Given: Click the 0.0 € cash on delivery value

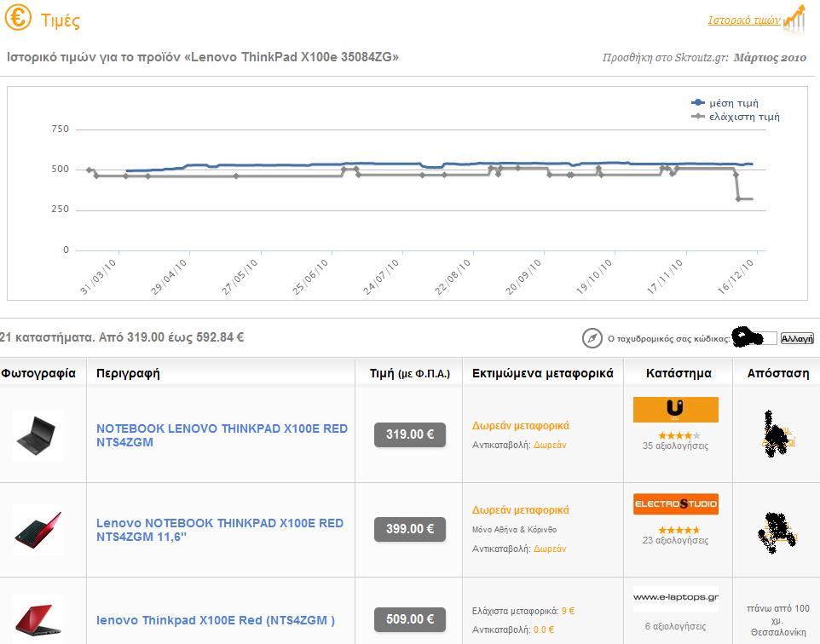Looking at the screenshot, I should pyautogui.click(x=544, y=630).
